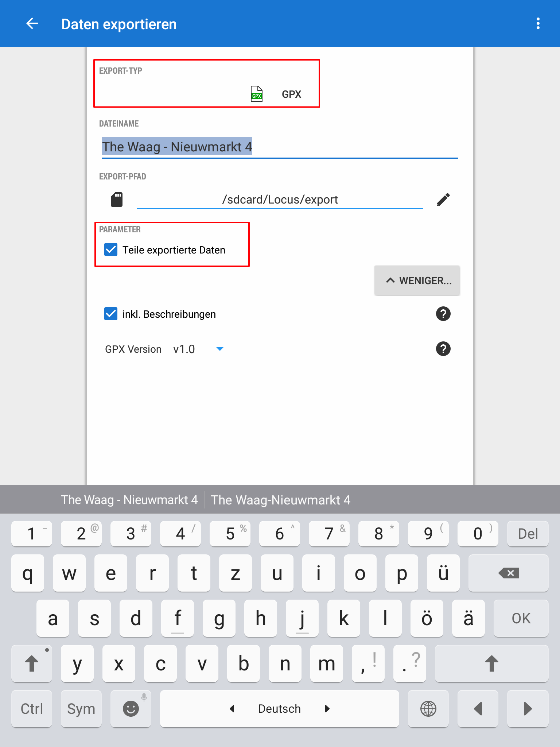Uncheck Teile exportierte Daten
560x747 pixels.
111,250
